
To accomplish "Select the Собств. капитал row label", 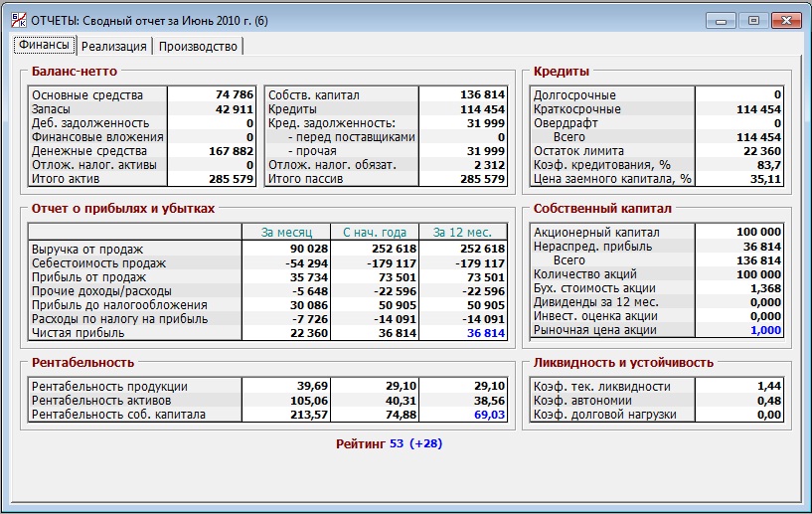I will coord(313,95).
